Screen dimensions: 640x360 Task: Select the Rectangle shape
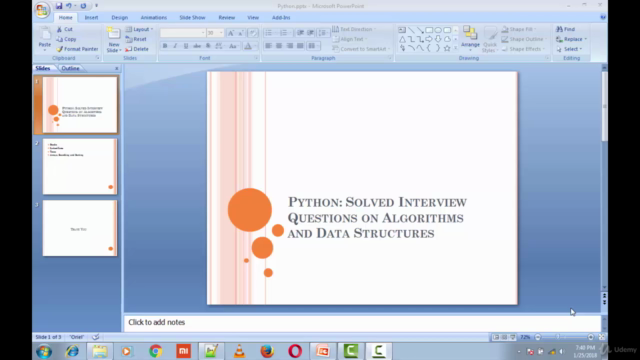pyautogui.click(x=429, y=30)
